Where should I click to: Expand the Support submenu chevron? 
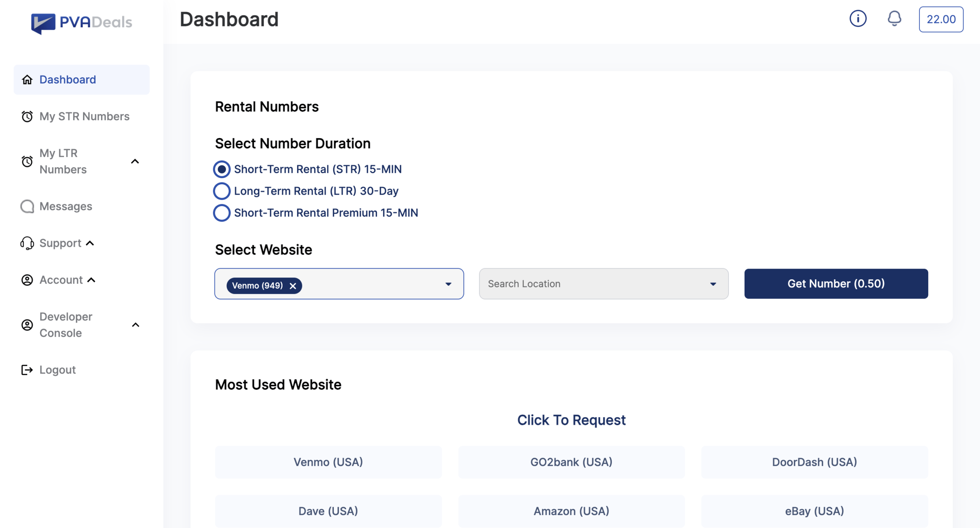point(90,243)
